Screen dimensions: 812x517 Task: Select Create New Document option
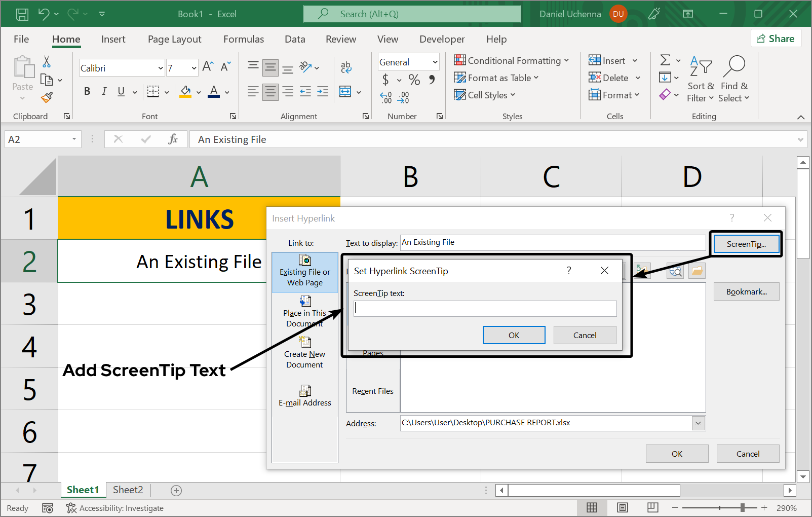click(304, 353)
